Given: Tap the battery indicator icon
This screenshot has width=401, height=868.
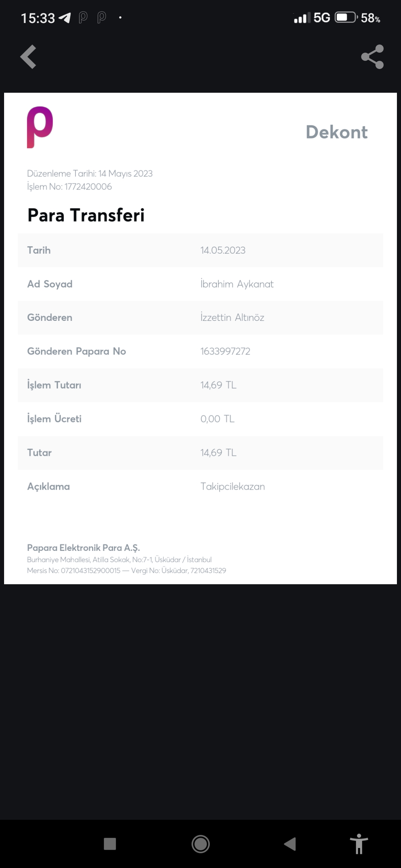Looking at the screenshot, I should tap(346, 17).
